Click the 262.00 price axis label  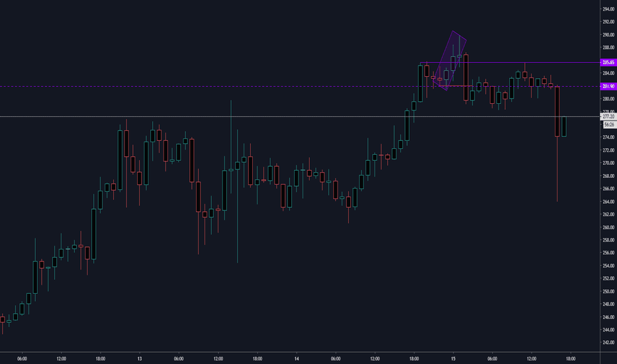pyautogui.click(x=608, y=214)
